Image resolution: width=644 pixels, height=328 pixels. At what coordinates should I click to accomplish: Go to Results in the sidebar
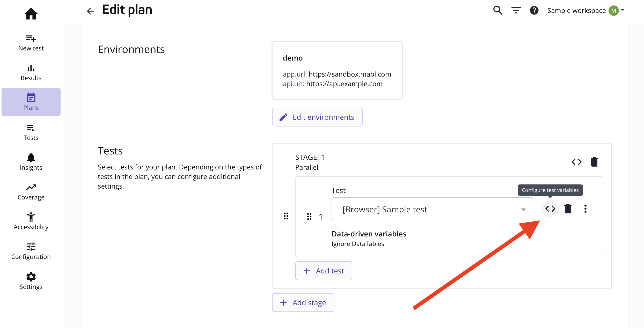click(x=31, y=73)
